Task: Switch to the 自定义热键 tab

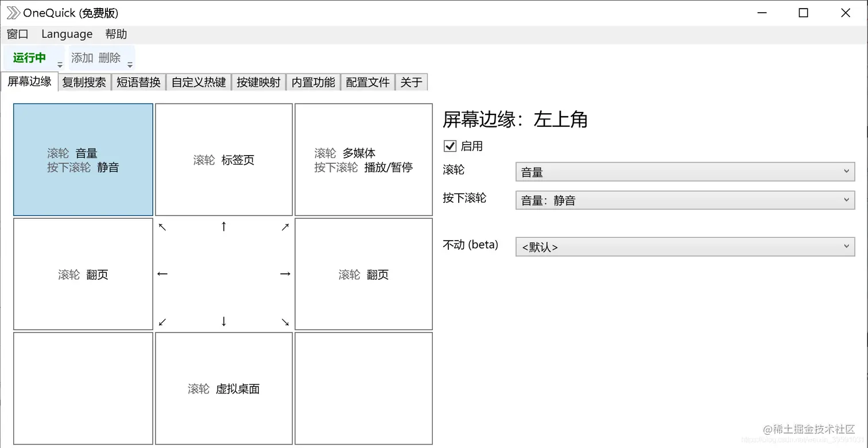Action: [197, 82]
